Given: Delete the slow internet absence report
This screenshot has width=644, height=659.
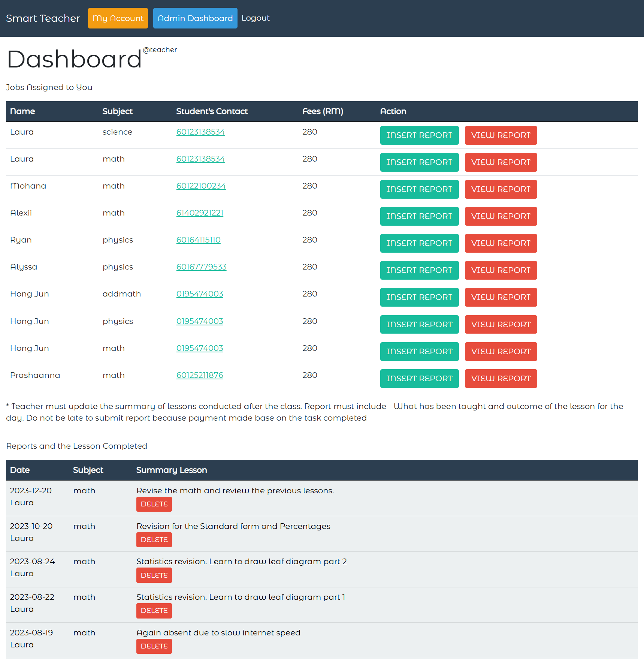Looking at the screenshot, I should click(x=154, y=646).
